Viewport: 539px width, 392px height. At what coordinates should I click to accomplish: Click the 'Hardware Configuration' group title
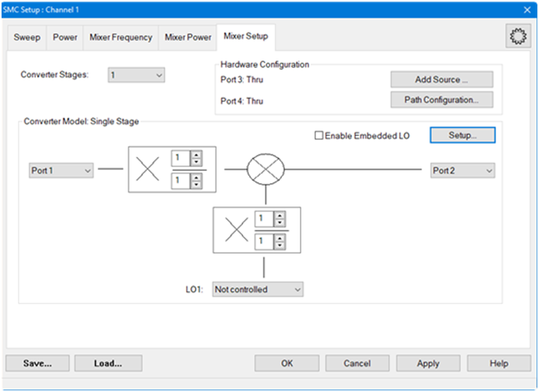click(x=265, y=64)
